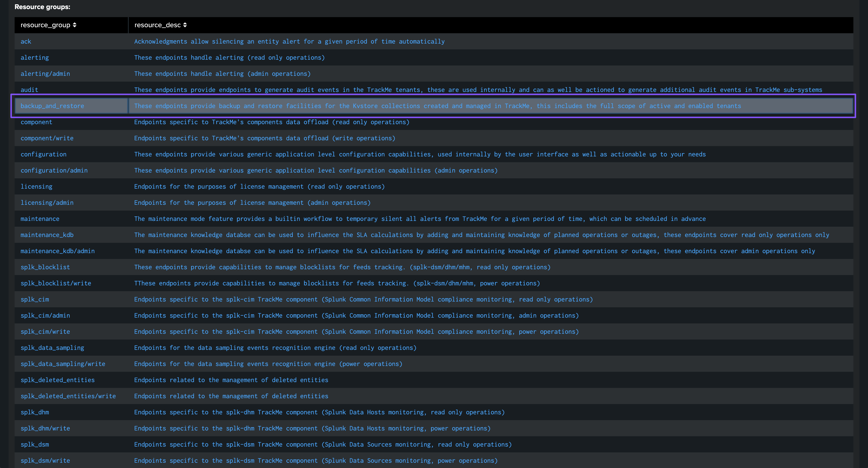
Task: Click the 'splk_data_sampling/write' resource group
Action: click(x=63, y=364)
